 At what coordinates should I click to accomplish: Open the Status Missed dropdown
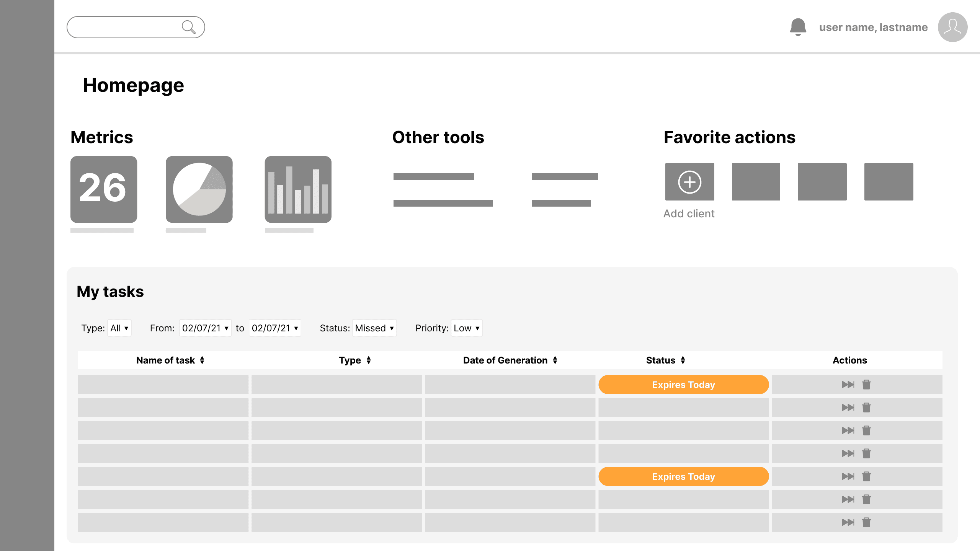pos(374,328)
